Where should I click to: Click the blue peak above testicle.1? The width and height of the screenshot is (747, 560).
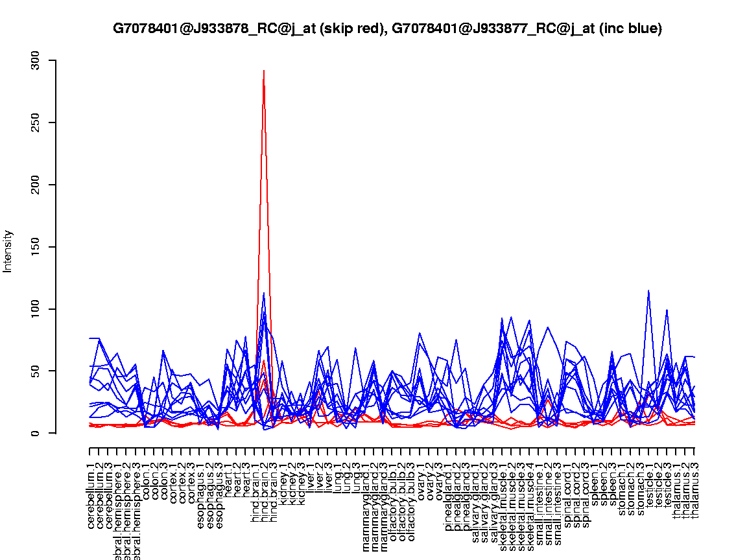coord(648,290)
